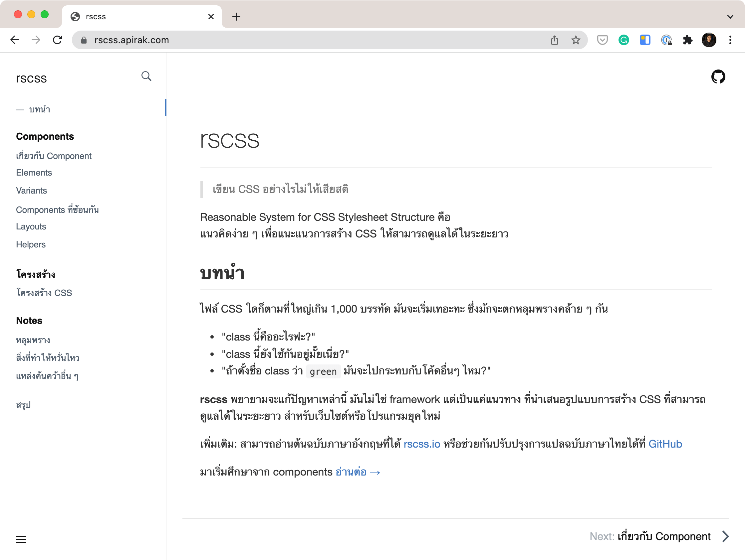Reload the page
Viewport: 745px width, 560px height.
click(x=58, y=40)
